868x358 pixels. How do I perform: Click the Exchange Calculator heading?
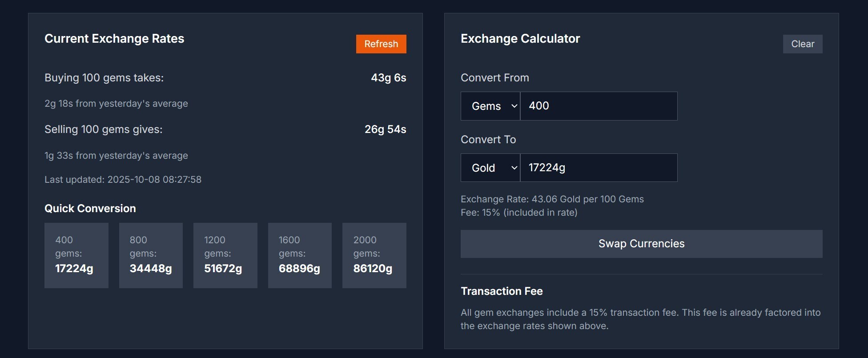click(x=520, y=39)
